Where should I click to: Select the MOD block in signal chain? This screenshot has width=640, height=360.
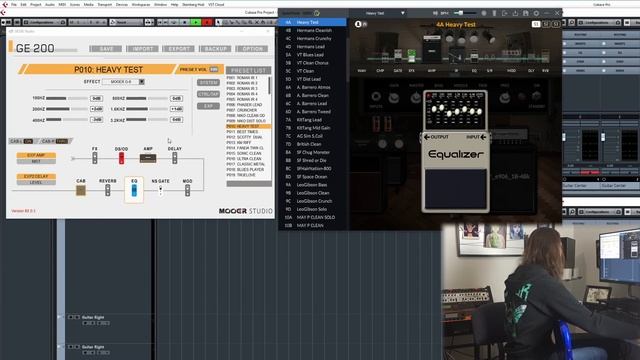187,190
